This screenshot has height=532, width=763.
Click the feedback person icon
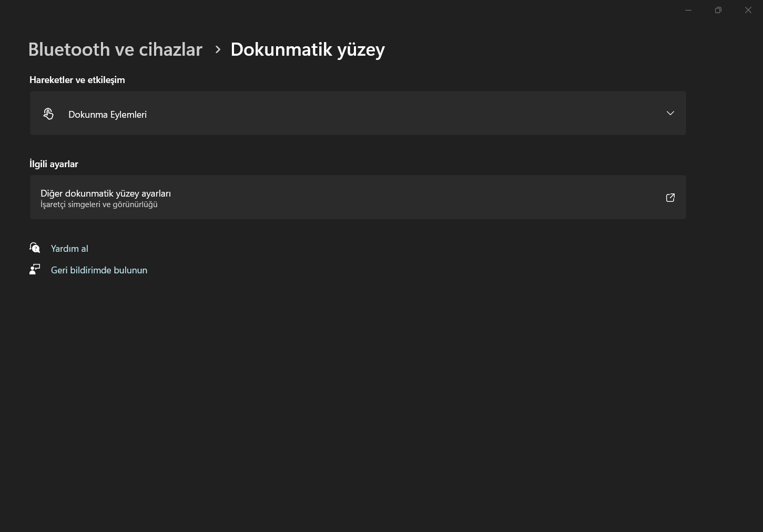coord(35,270)
